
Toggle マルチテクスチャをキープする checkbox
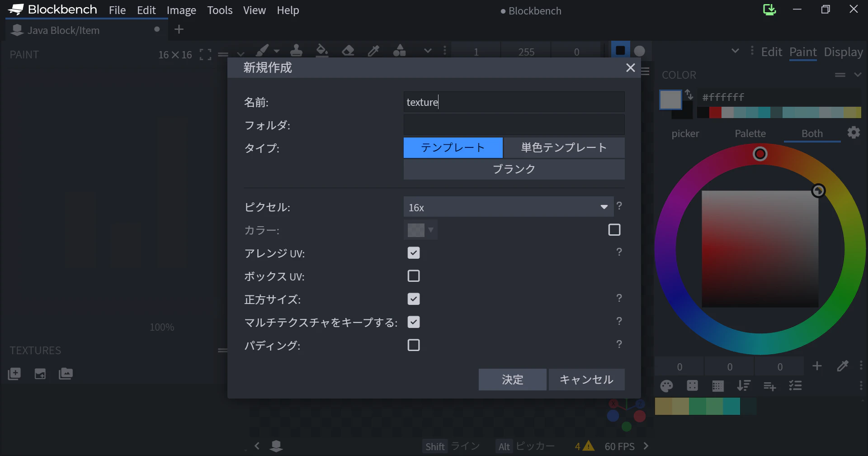click(x=414, y=322)
